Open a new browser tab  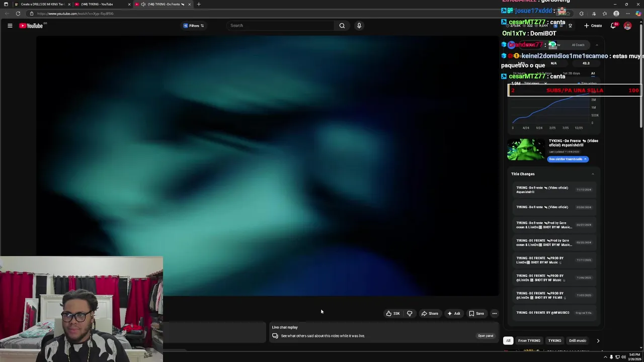point(199,4)
